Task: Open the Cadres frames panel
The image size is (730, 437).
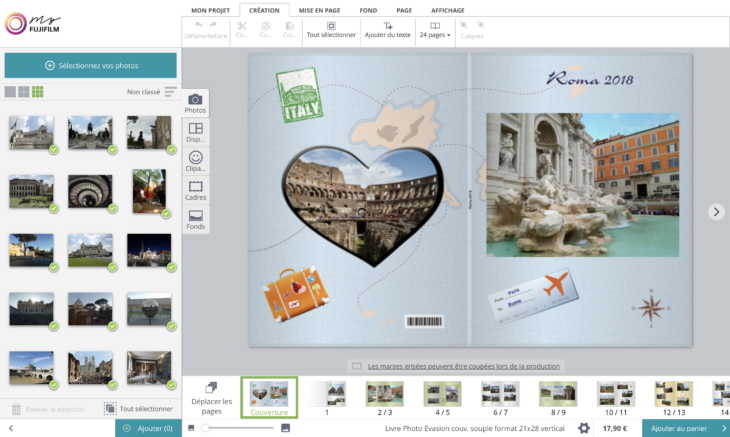Action: coord(195,190)
